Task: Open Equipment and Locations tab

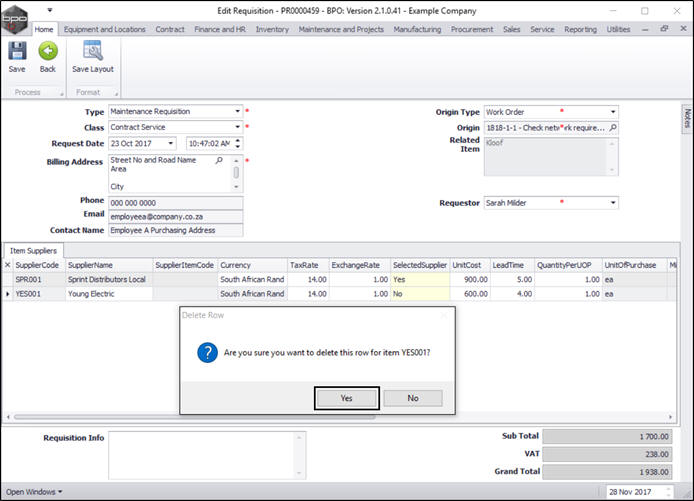Action: [104, 29]
